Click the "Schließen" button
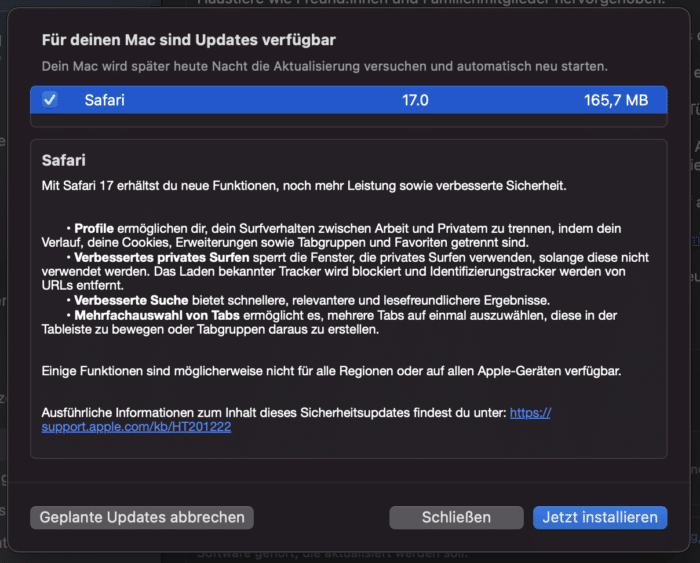The height and width of the screenshot is (563, 700). click(x=456, y=517)
